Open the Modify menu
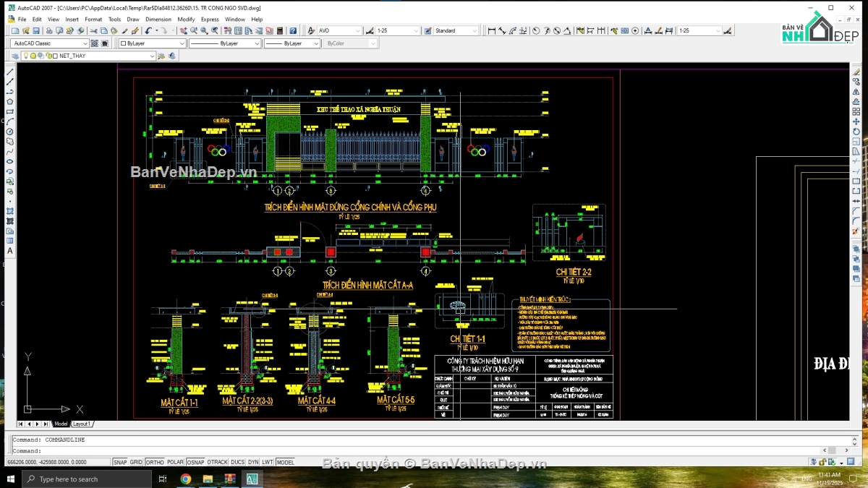Image resolution: width=868 pixels, height=488 pixels. [x=186, y=20]
